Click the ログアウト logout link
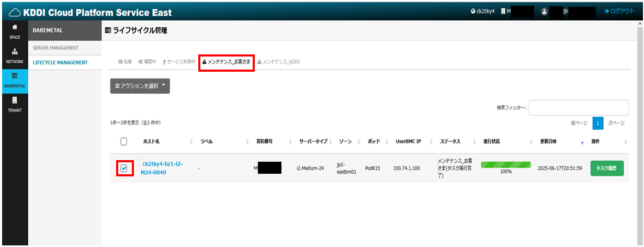Viewport: 644px width, 247px height. (x=619, y=11)
